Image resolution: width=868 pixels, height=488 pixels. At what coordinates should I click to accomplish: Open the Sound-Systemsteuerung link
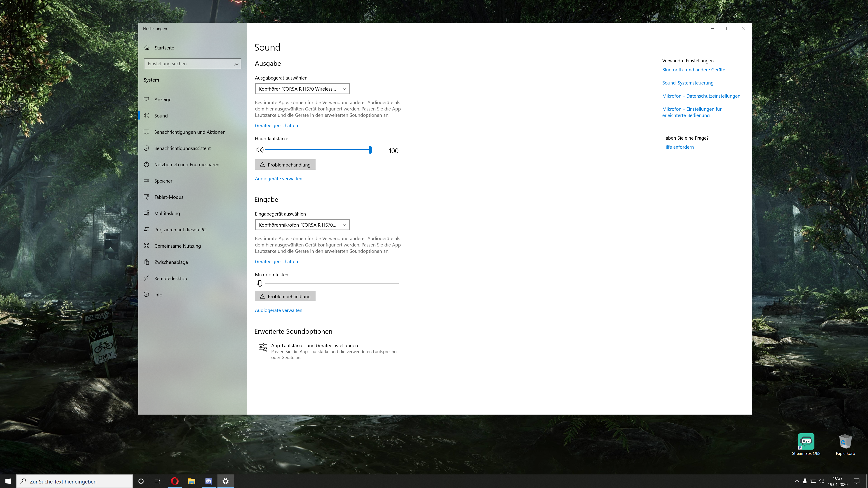pyautogui.click(x=687, y=83)
